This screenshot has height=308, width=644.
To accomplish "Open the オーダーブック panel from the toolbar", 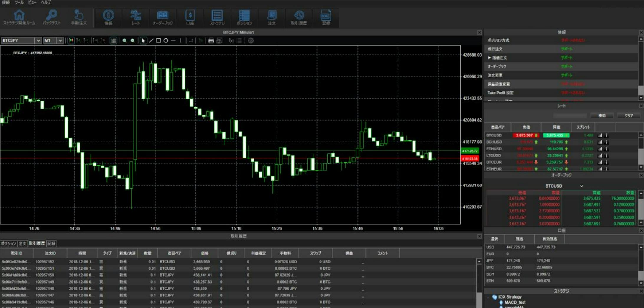I will click(x=163, y=18).
